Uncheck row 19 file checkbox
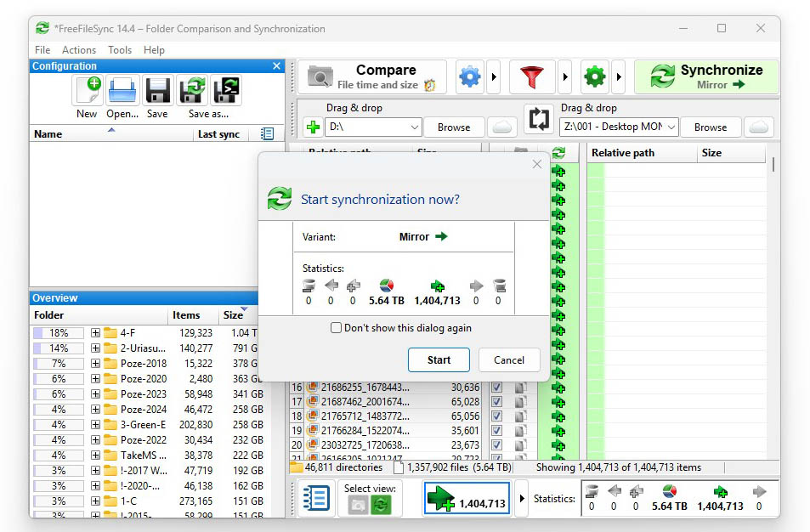The height and width of the screenshot is (532, 810). coord(496,430)
